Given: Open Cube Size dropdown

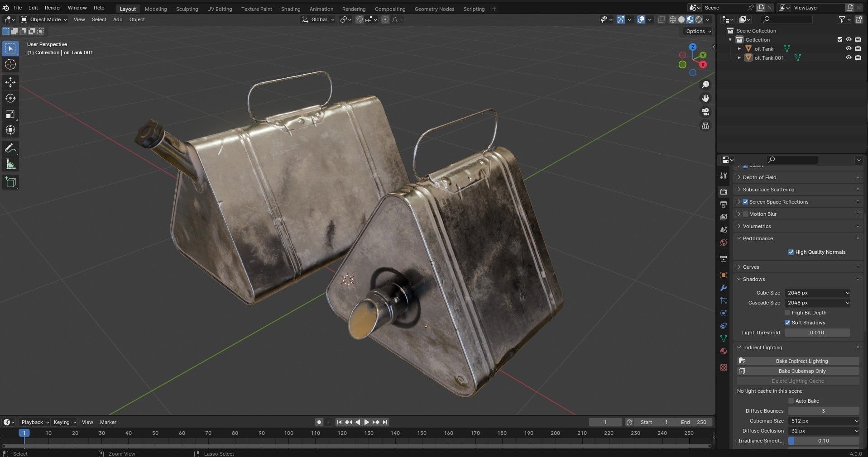Looking at the screenshot, I should 817,293.
